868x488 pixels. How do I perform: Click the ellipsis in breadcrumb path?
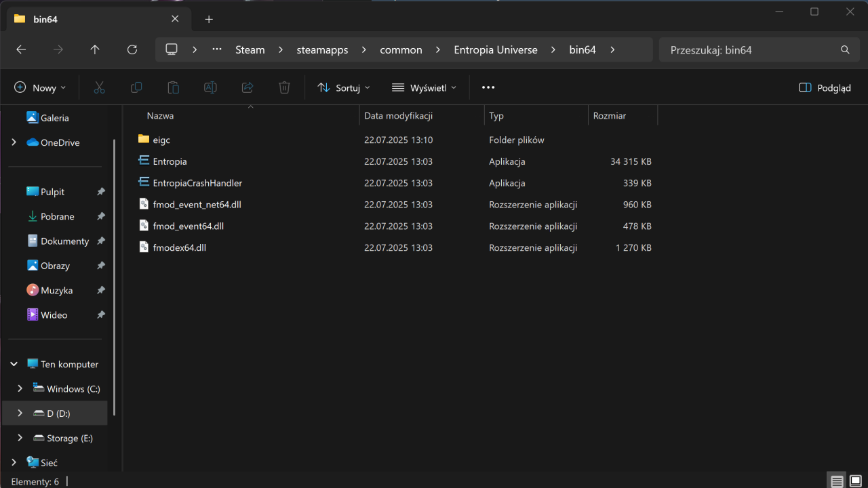point(217,49)
